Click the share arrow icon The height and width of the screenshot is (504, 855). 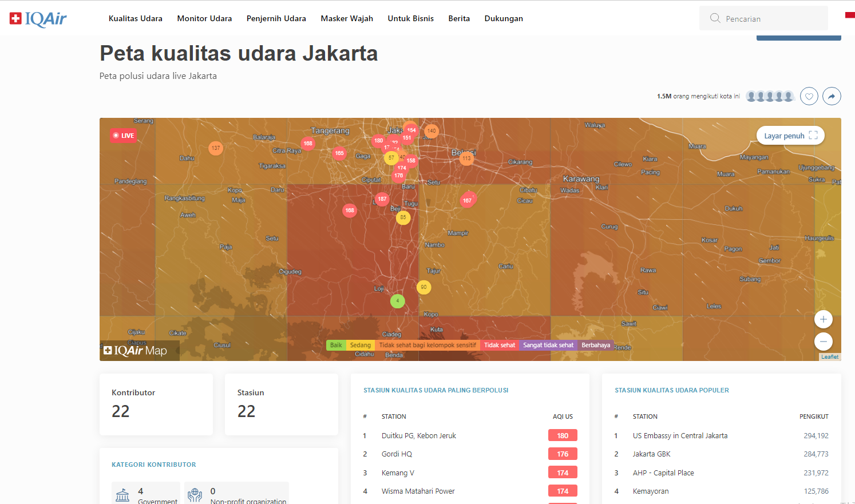pos(832,96)
